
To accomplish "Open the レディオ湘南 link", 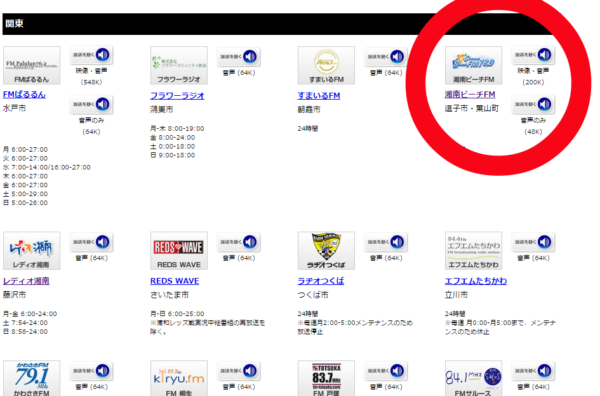I will coord(26,281).
